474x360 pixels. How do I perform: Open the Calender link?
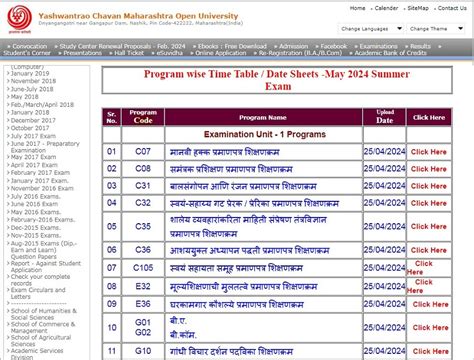pyautogui.click(x=386, y=8)
